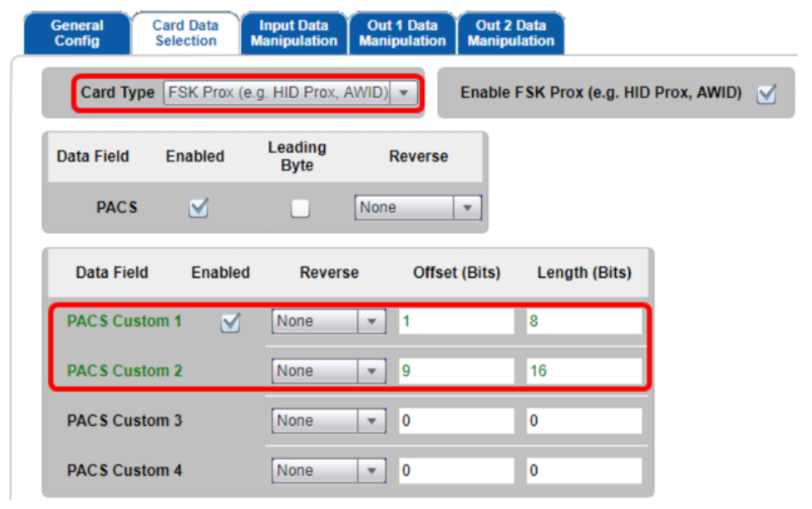Uncheck the PACS Enabled checkbox
812x509 pixels.
pyautogui.click(x=198, y=208)
